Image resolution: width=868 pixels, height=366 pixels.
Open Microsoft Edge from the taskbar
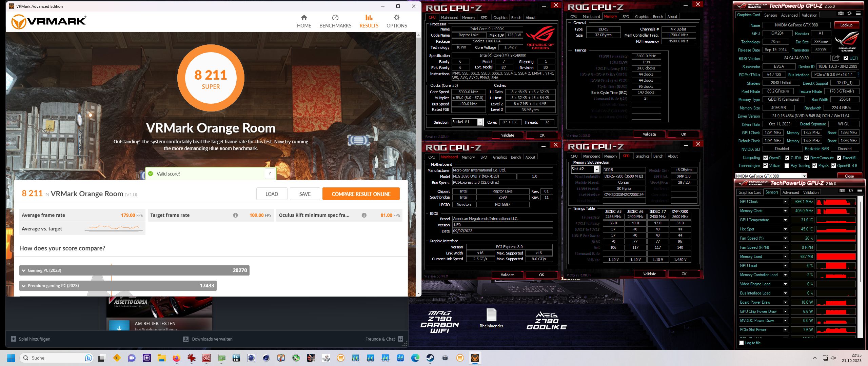click(415, 358)
